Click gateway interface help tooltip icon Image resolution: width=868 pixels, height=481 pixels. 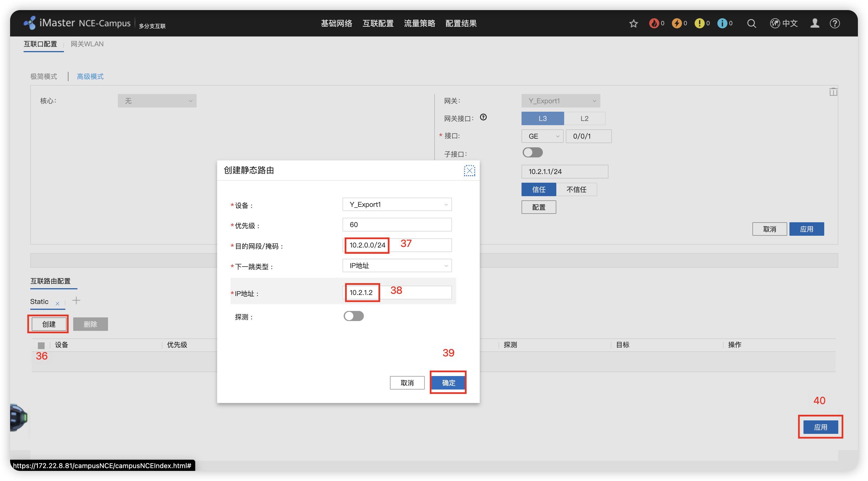click(x=483, y=117)
